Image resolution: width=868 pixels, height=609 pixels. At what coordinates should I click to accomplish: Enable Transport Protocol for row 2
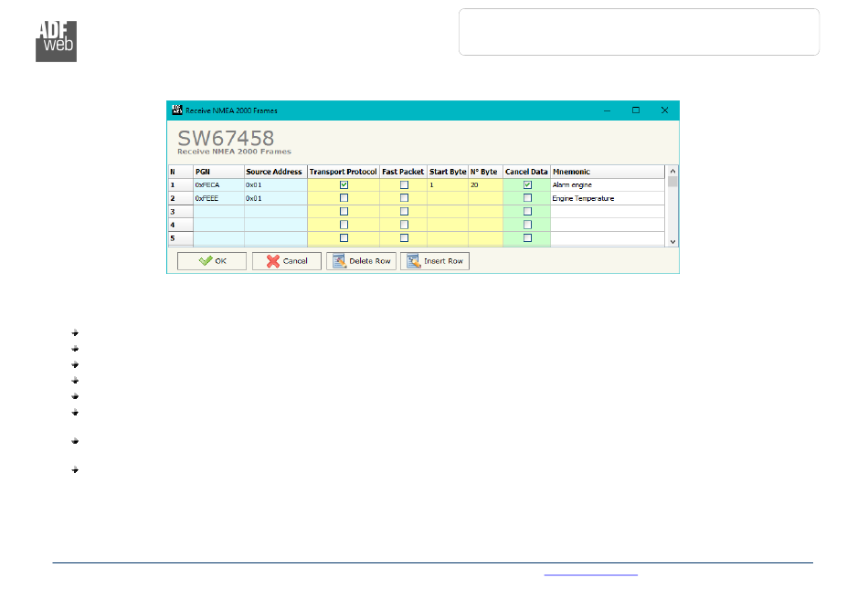click(344, 198)
